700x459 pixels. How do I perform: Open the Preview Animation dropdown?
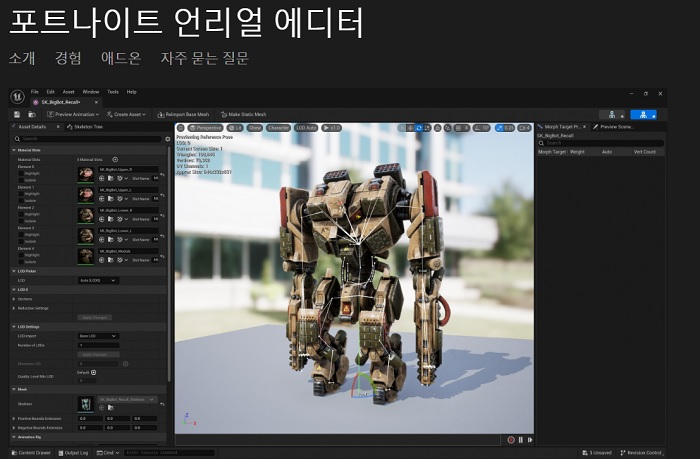[76, 115]
